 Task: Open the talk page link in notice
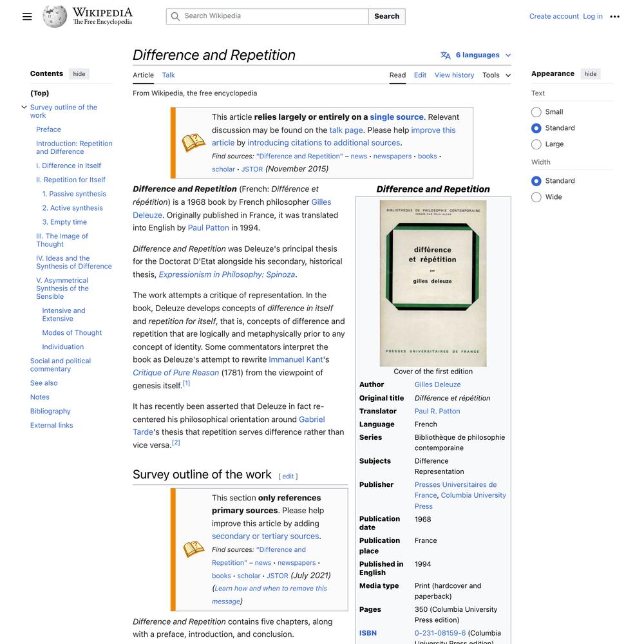pos(346,130)
